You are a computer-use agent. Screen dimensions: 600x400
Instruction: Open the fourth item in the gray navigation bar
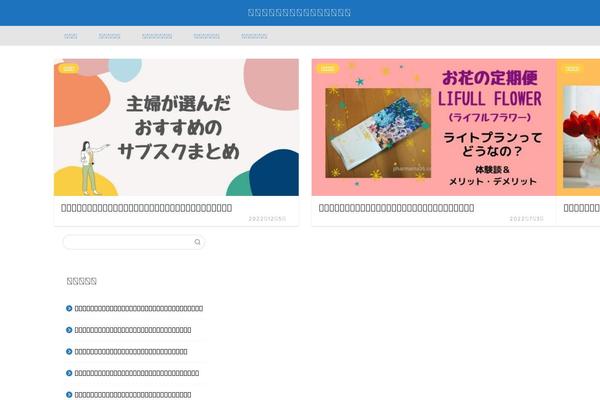[x=207, y=36]
